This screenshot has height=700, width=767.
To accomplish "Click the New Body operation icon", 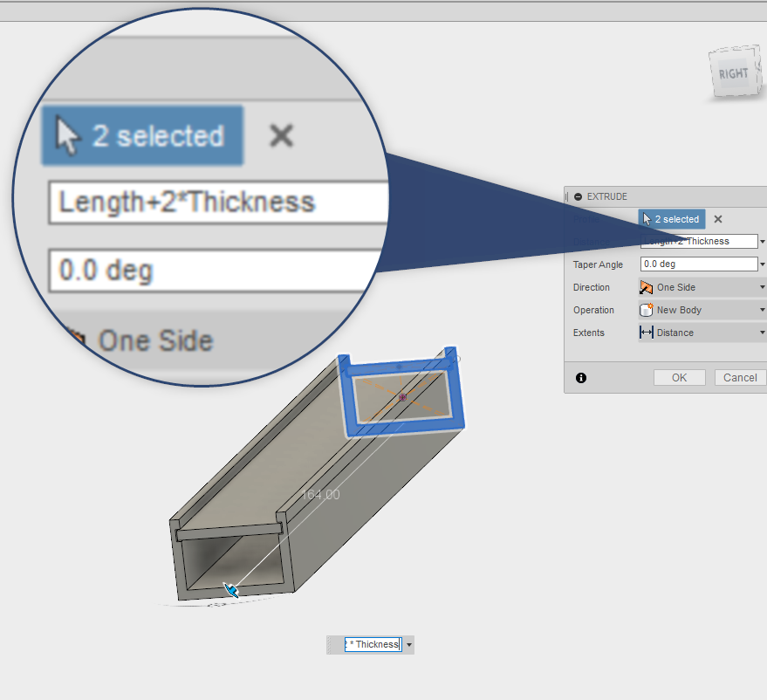I will point(647,310).
